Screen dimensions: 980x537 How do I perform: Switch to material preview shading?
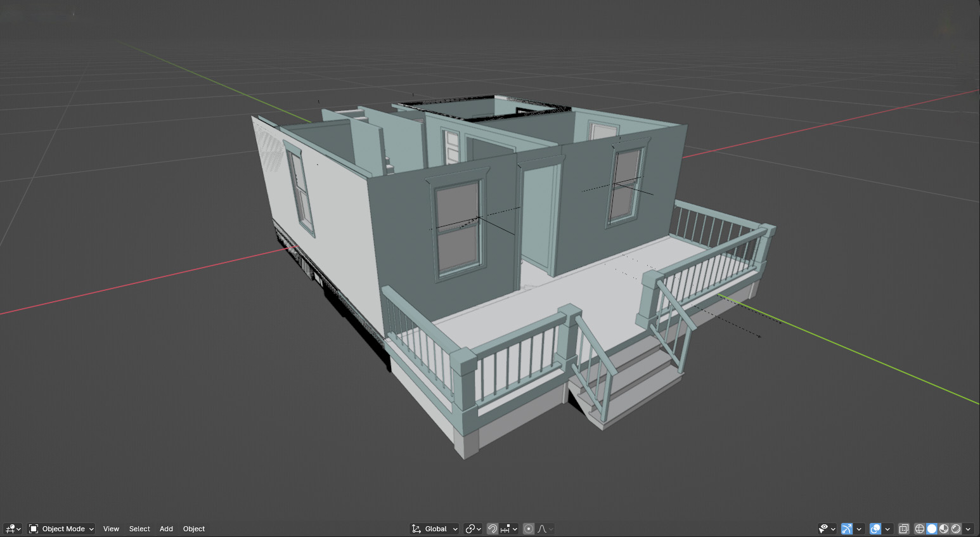pos(944,529)
